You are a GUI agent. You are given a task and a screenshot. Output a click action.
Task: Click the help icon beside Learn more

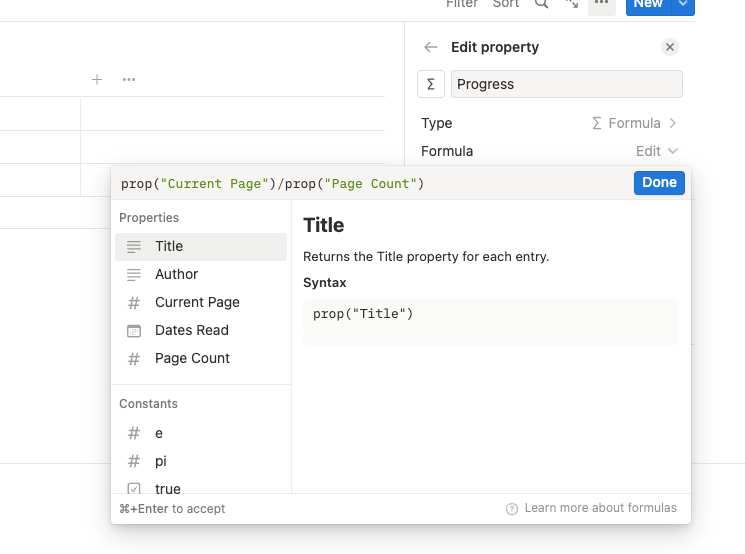512,508
